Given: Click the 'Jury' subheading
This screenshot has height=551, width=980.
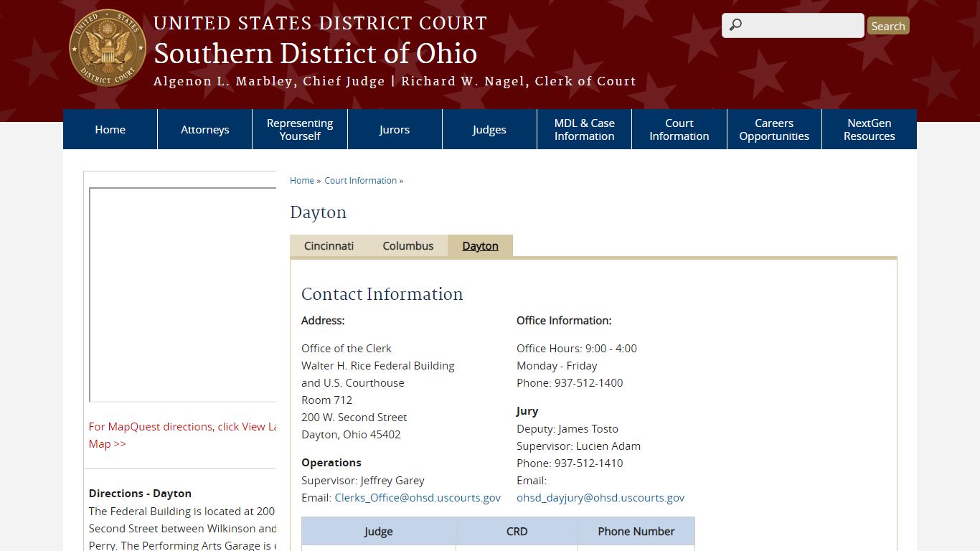Looking at the screenshot, I should [x=527, y=411].
